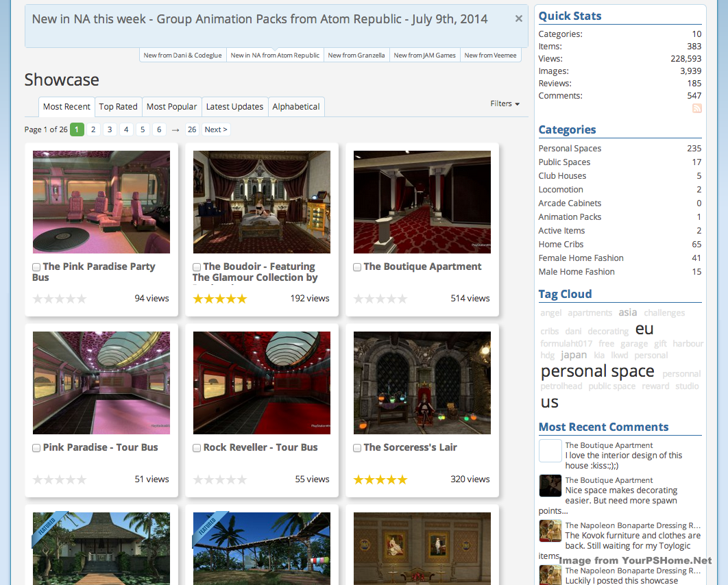View the Female Home Fashion category
The width and height of the screenshot is (728, 585).
pos(581,258)
